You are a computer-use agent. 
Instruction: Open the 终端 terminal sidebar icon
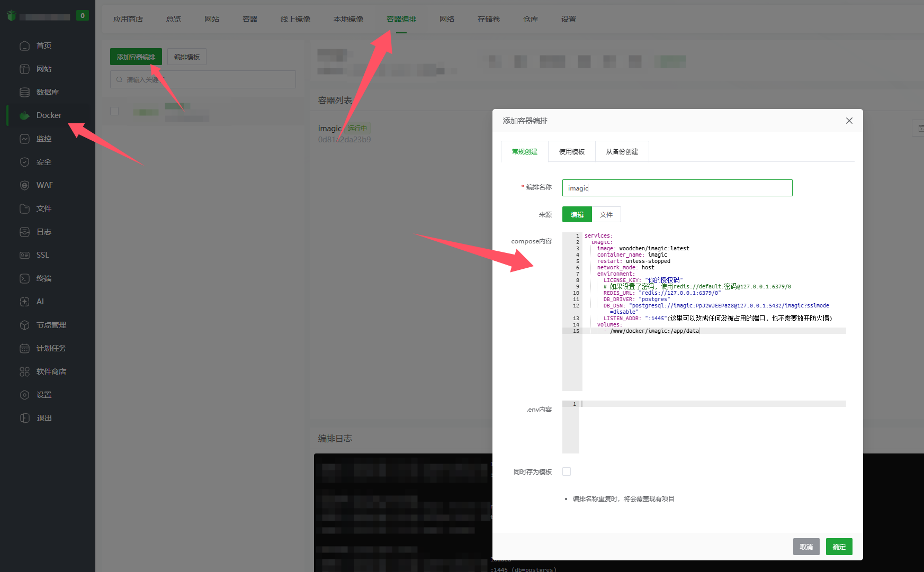pyautogui.click(x=24, y=278)
